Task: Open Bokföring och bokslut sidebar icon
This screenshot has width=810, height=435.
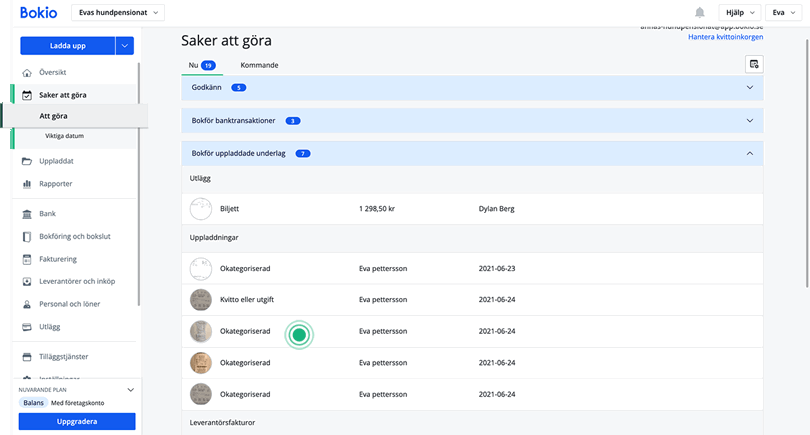Action: click(27, 237)
